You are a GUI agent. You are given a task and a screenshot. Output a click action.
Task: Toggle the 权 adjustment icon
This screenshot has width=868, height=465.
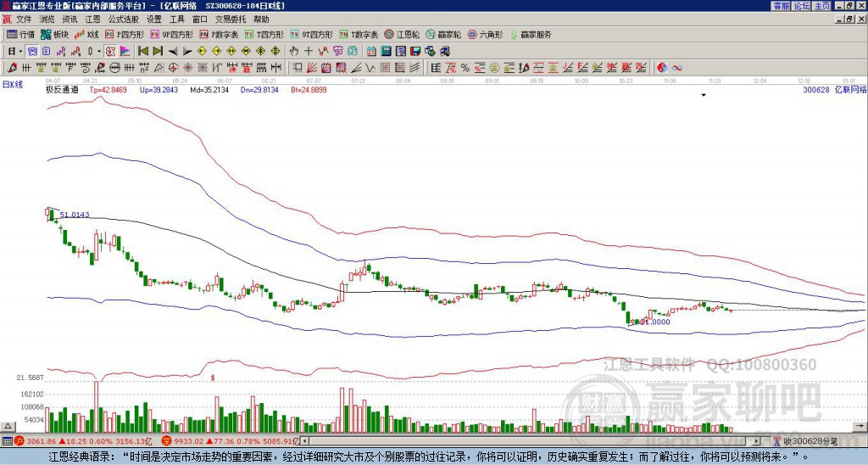click(x=111, y=52)
